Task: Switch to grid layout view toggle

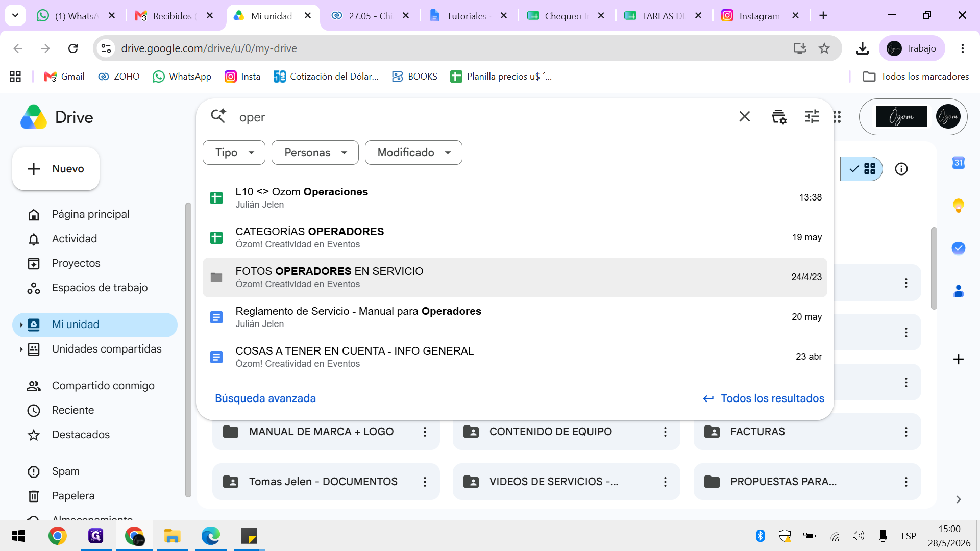Action: point(863,169)
